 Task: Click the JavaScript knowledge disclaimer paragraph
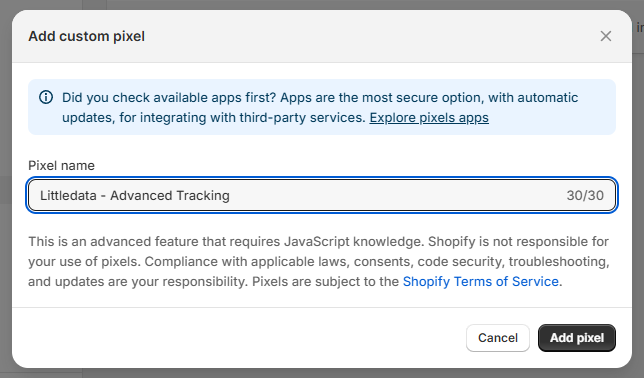319,261
